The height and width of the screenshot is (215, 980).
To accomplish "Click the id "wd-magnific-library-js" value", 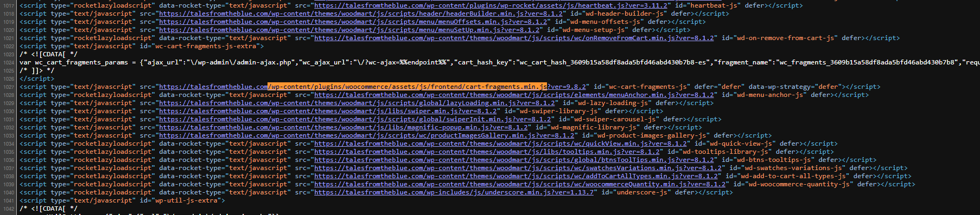I will tap(585, 127).
